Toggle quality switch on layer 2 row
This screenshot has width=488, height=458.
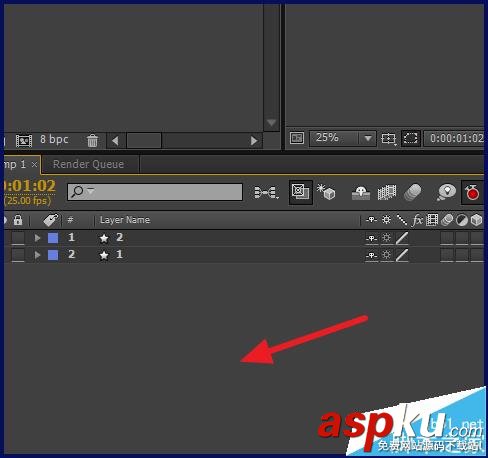(402, 255)
